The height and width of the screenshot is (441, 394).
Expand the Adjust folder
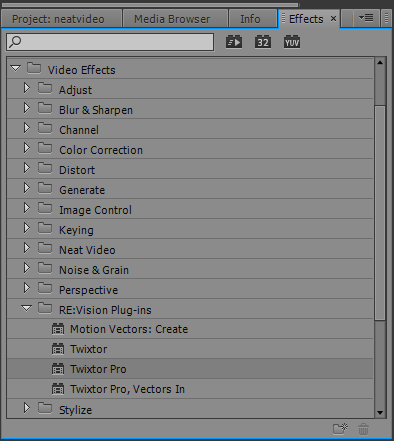coord(27,88)
